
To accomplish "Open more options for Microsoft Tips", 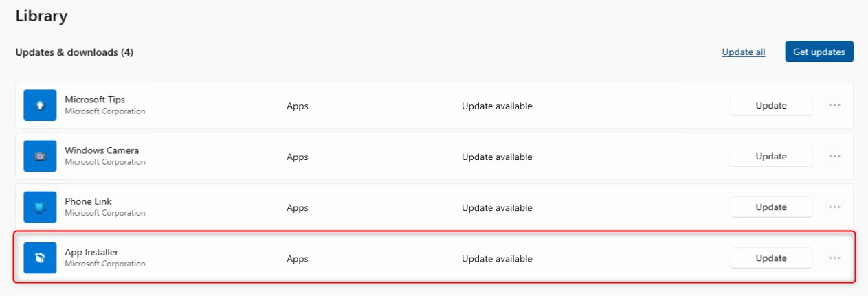I will pyautogui.click(x=835, y=106).
